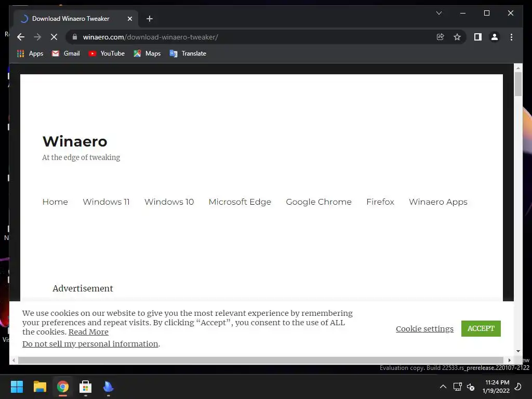Click the forward navigation arrow

[37, 37]
